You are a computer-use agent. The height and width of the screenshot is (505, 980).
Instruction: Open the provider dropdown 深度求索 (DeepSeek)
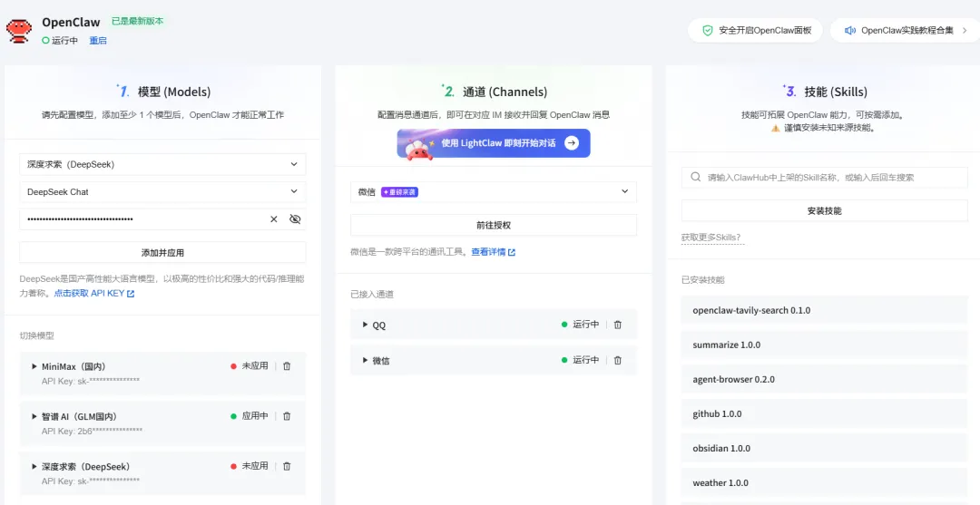[162, 164]
